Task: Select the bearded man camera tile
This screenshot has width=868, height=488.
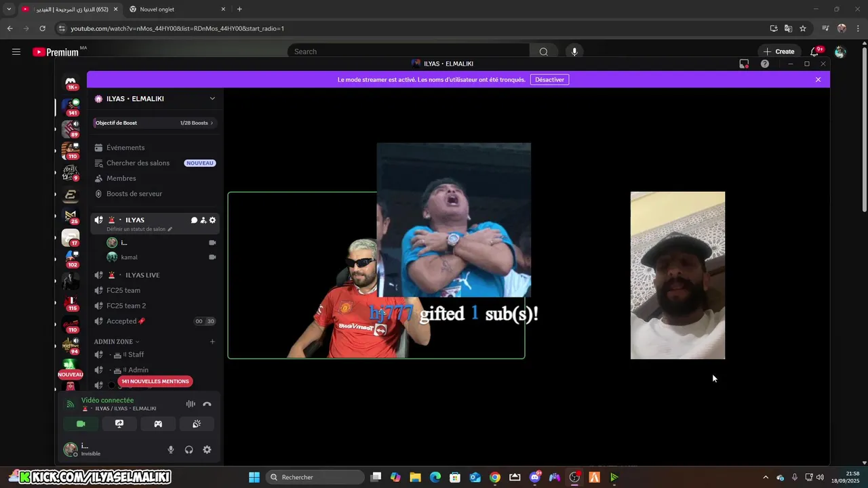Action: click(x=677, y=275)
